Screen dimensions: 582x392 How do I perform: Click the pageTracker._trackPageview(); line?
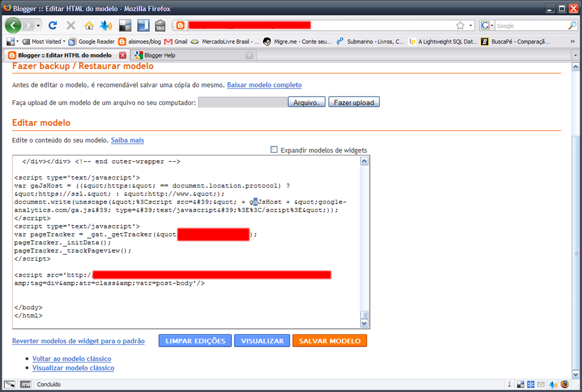(73, 251)
